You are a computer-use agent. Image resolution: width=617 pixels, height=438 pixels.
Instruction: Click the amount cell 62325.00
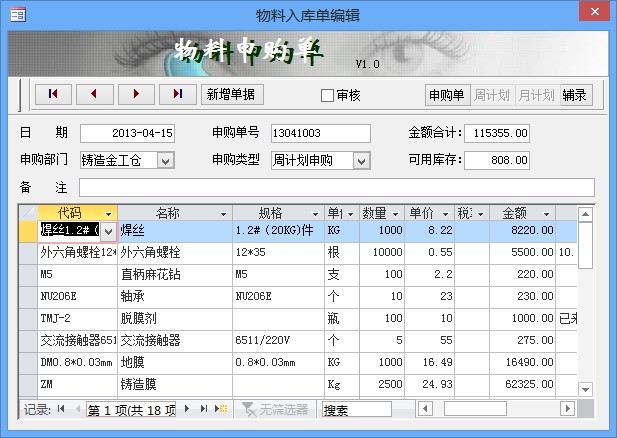click(522, 385)
